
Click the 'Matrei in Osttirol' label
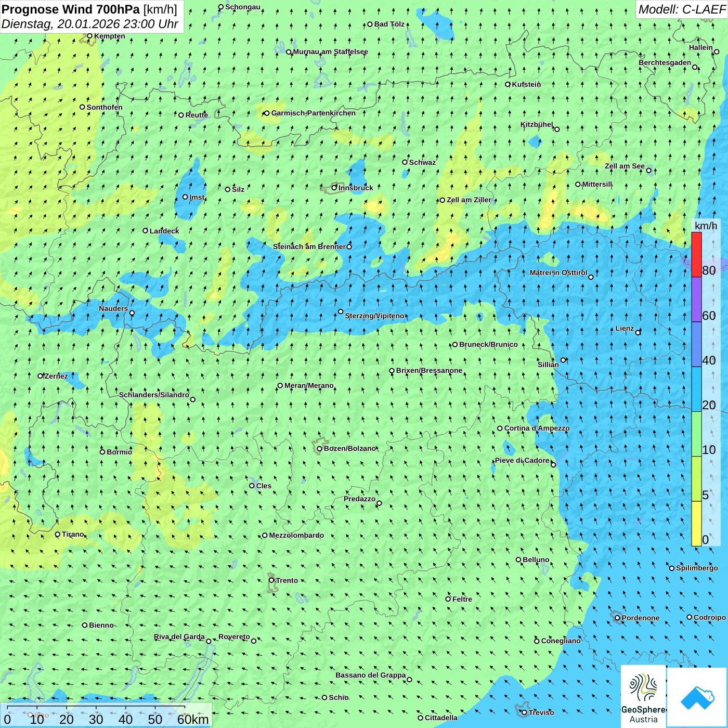[x=558, y=272]
